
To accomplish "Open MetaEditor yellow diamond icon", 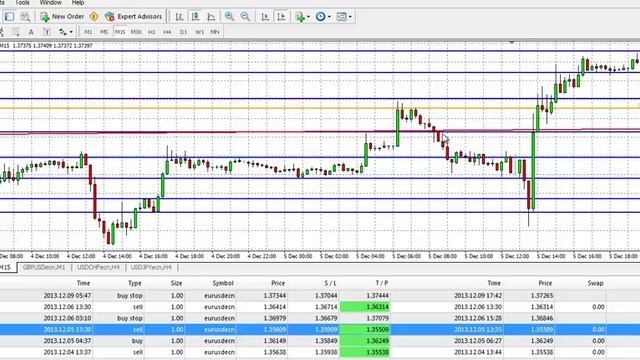I will [94, 17].
